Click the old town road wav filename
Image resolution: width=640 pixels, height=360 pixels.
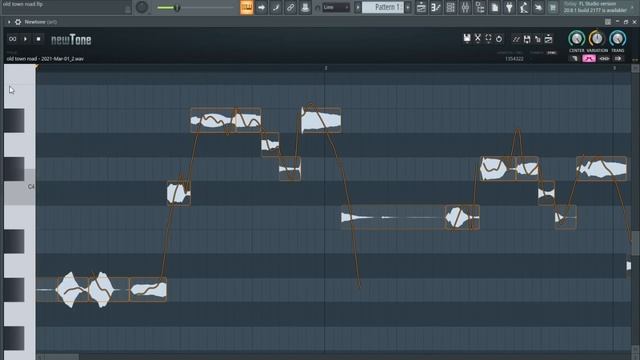point(45,59)
